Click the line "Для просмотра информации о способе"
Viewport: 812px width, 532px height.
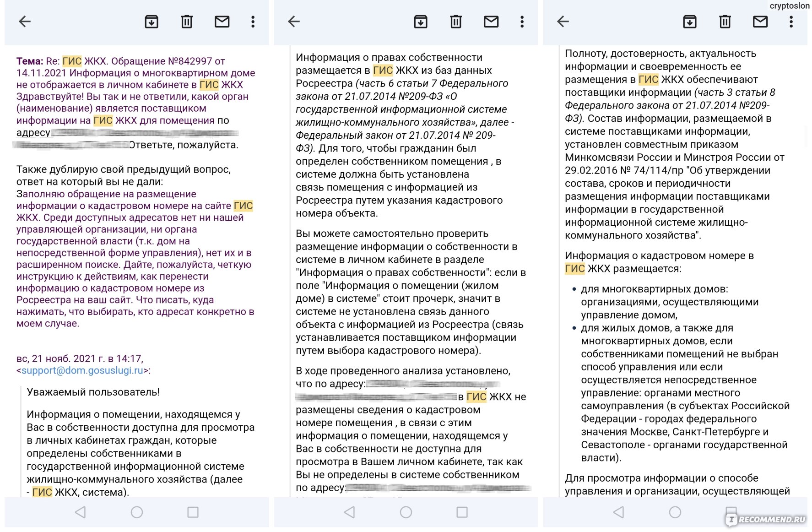(661, 478)
